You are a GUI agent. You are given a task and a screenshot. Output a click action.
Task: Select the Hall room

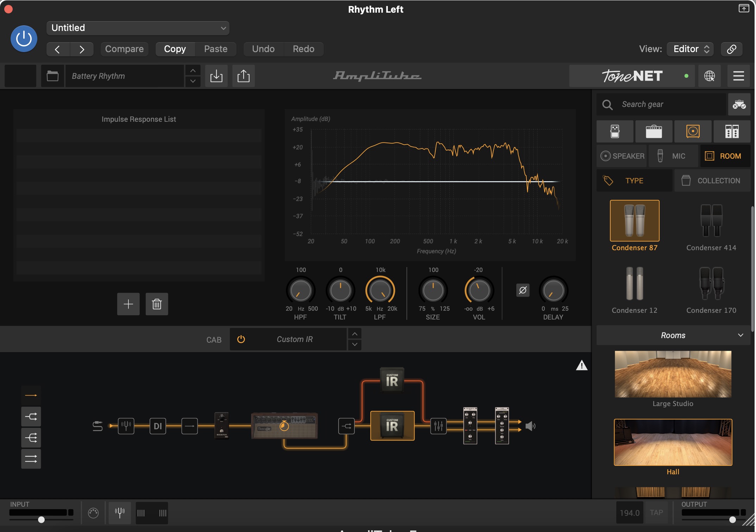pos(673,442)
